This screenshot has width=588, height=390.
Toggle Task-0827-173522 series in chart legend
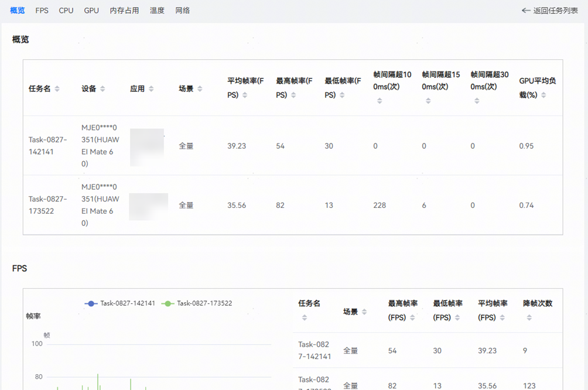[x=197, y=303]
